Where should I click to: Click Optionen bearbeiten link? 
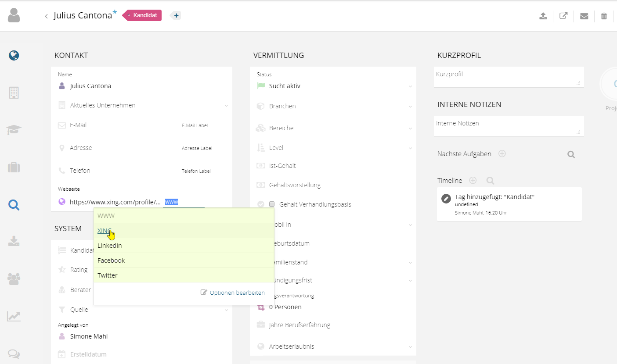pyautogui.click(x=233, y=293)
